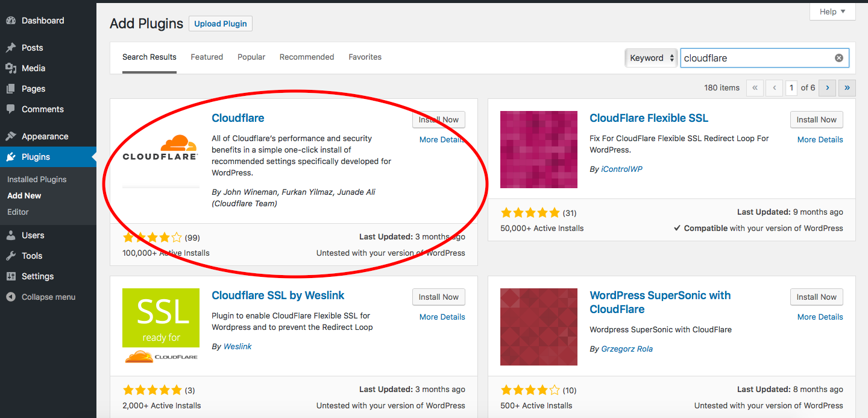Open the Tools menu item

pos(48,256)
